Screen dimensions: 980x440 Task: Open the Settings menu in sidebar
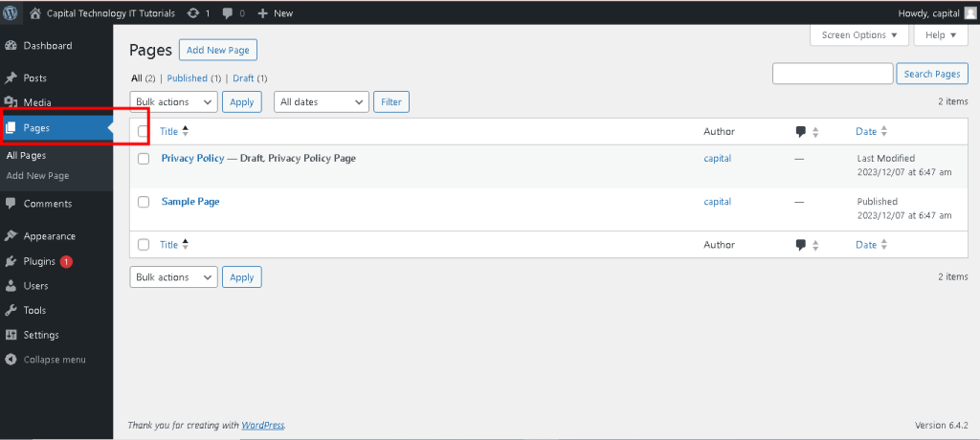[41, 335]
